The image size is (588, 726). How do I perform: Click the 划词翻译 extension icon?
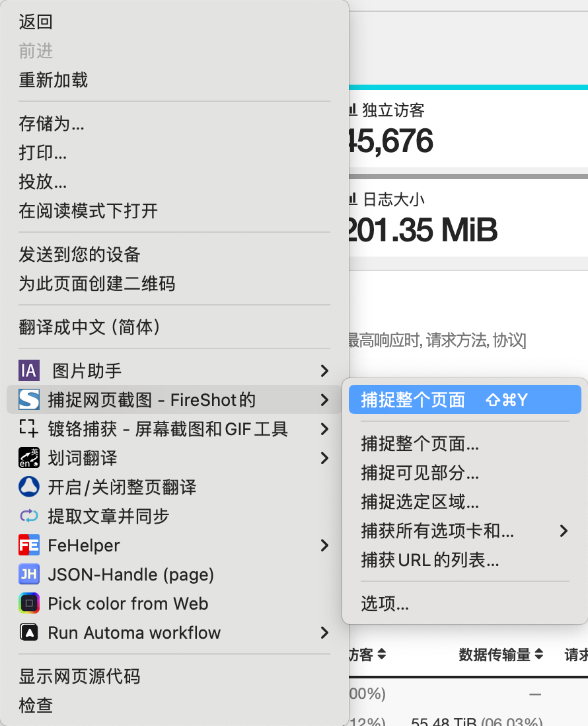29,458
